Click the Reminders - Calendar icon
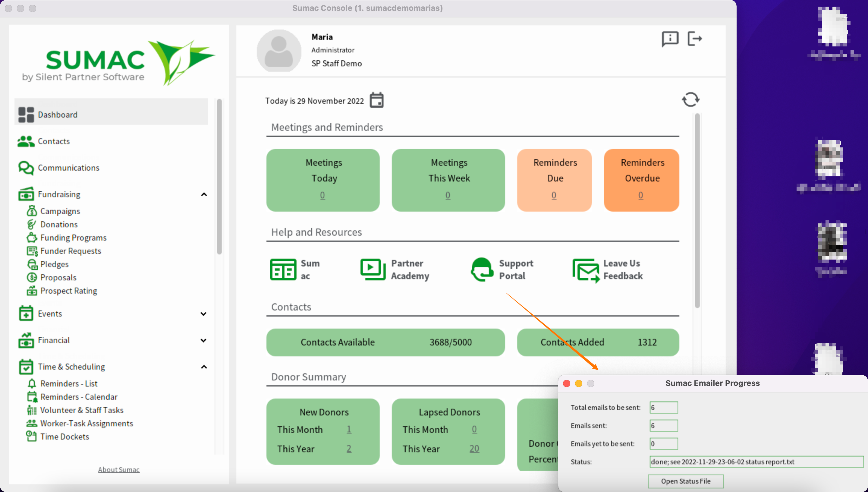The image size is (868, 492). click(x=32, y=397)
